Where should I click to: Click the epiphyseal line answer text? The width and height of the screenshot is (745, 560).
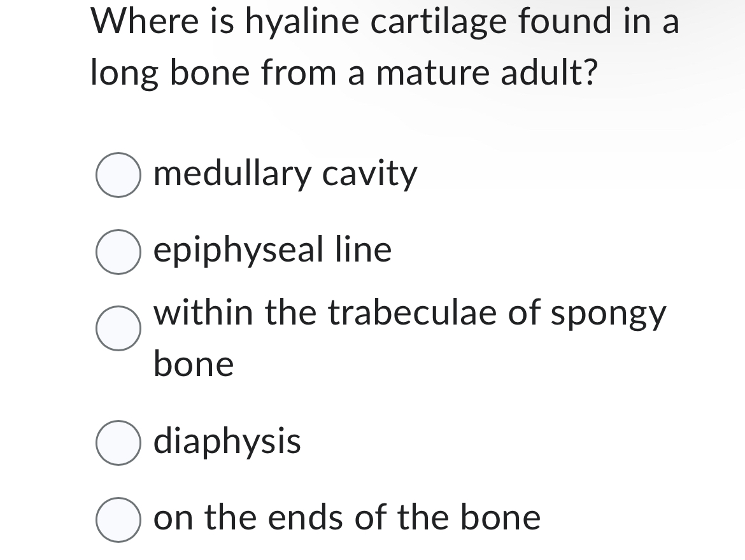point(272,250)
